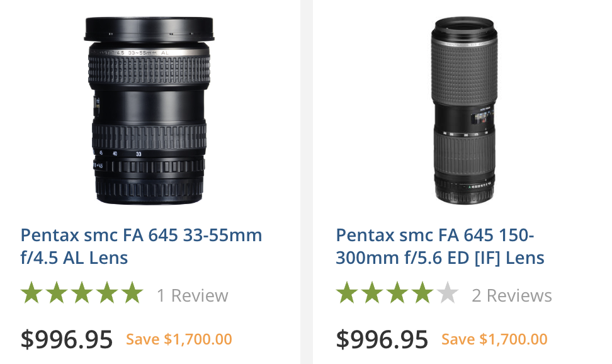Click the $996.95 price under the 33-55mm lens
612x364 pixels.
click(65, 339)
